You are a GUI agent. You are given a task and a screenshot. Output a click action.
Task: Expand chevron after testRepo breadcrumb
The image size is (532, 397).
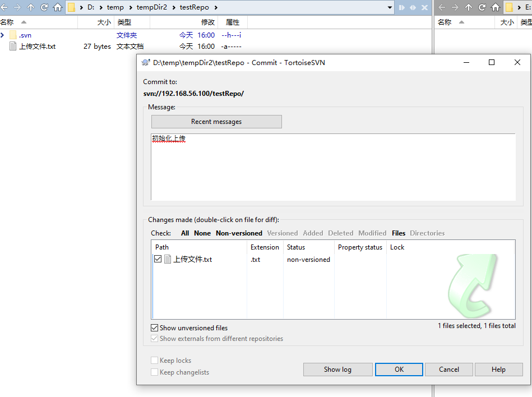pos(216,7)
